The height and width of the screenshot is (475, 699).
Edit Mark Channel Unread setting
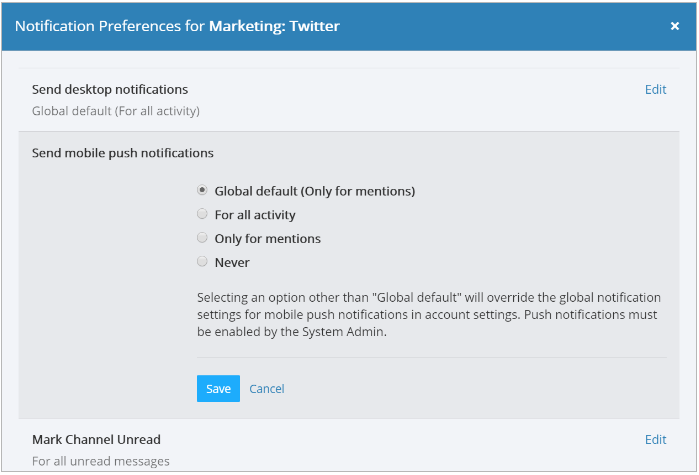tap(655, 440)
